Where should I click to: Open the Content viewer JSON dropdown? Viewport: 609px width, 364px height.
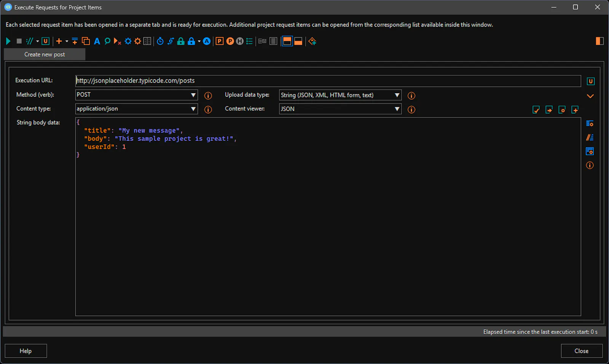tap(340, 109)
